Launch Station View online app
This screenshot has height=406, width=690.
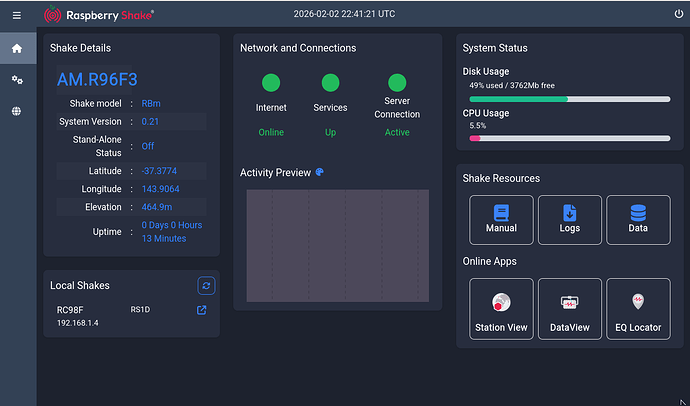[x=501, y=309]
